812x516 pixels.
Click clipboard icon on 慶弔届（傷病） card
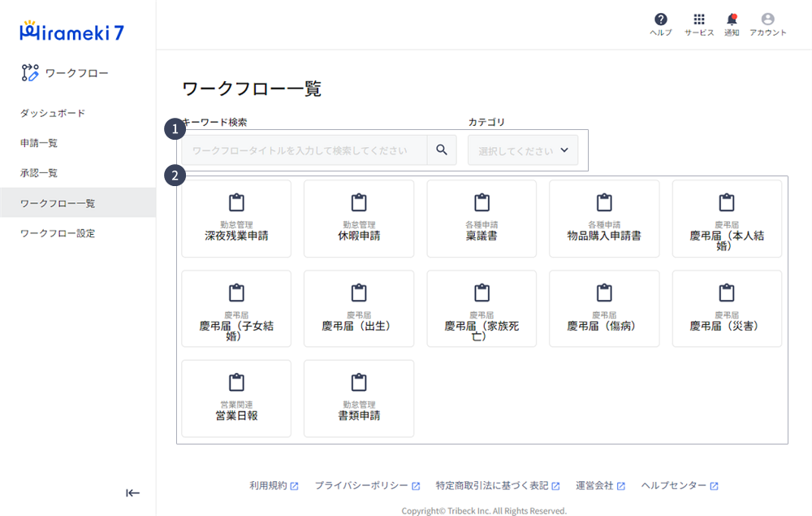604,293
